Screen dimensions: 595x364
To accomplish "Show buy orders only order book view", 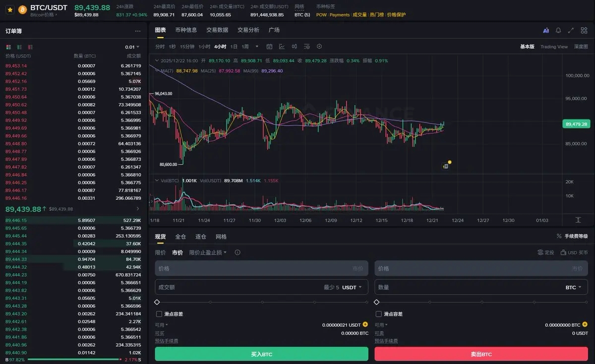I will click(x=19, y=47).
